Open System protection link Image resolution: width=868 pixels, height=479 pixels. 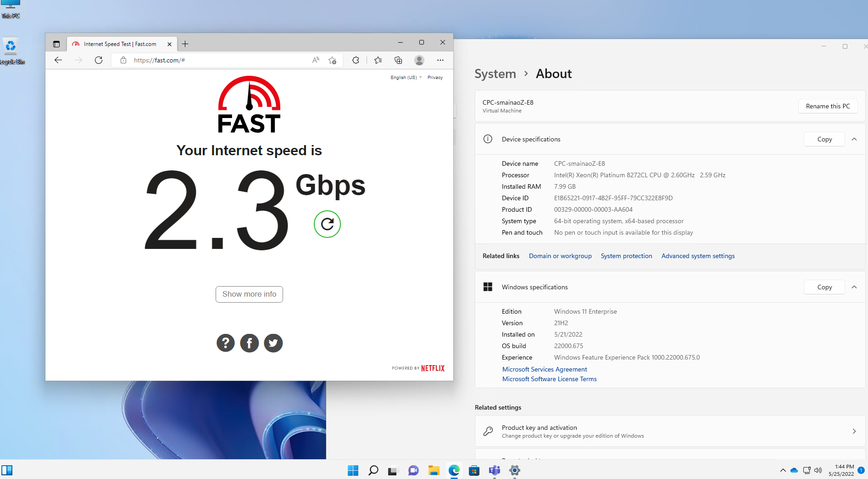[626, 256]
